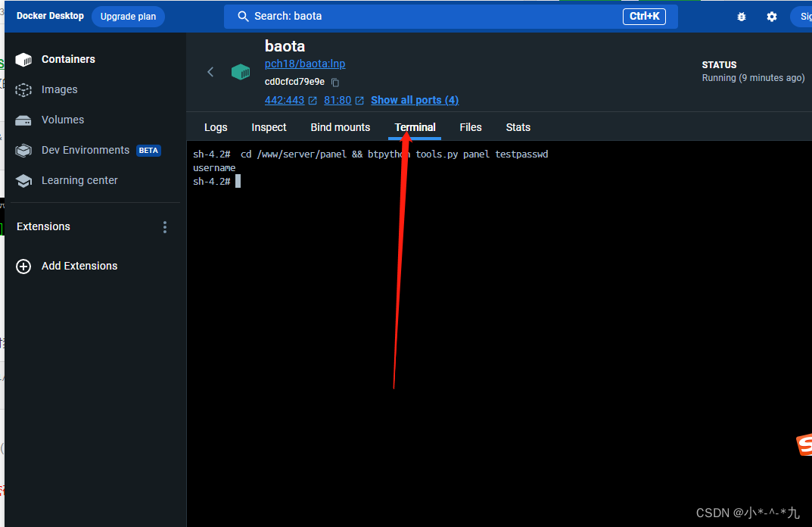Screen dimensions: 812x527
Task: Open the settings gear icon
Action: 772,17
